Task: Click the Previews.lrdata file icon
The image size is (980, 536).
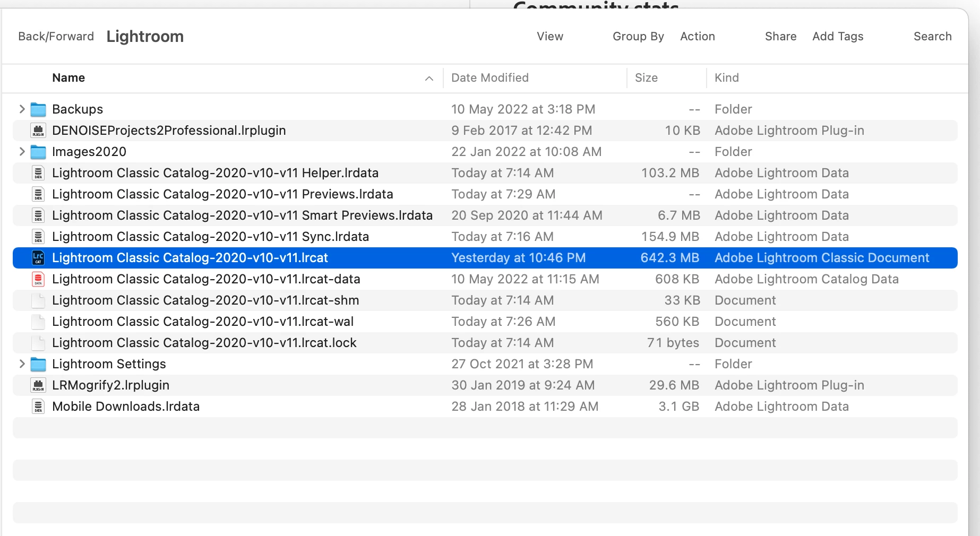Action: [38, 194]
